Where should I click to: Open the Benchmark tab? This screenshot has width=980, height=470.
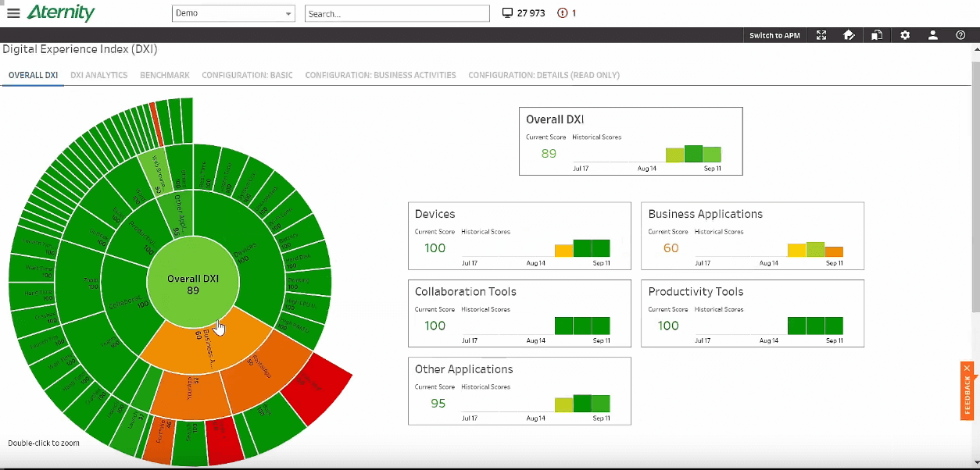coord(164,76)
